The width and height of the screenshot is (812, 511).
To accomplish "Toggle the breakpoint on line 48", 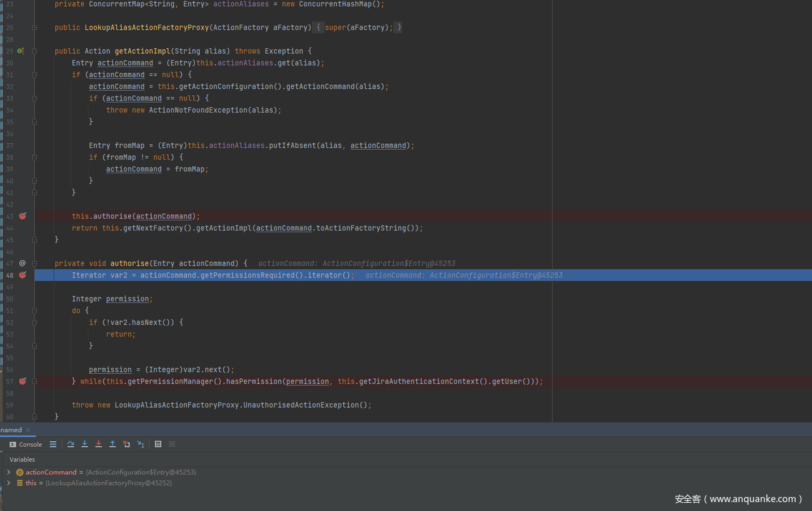I will pos(23,275).
